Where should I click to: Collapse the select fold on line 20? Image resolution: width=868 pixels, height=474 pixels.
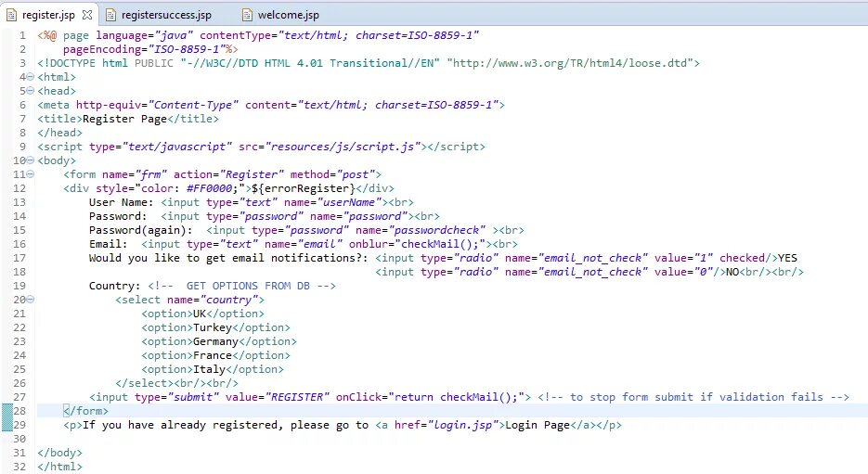pyautogui.click(x=31, y=300)
